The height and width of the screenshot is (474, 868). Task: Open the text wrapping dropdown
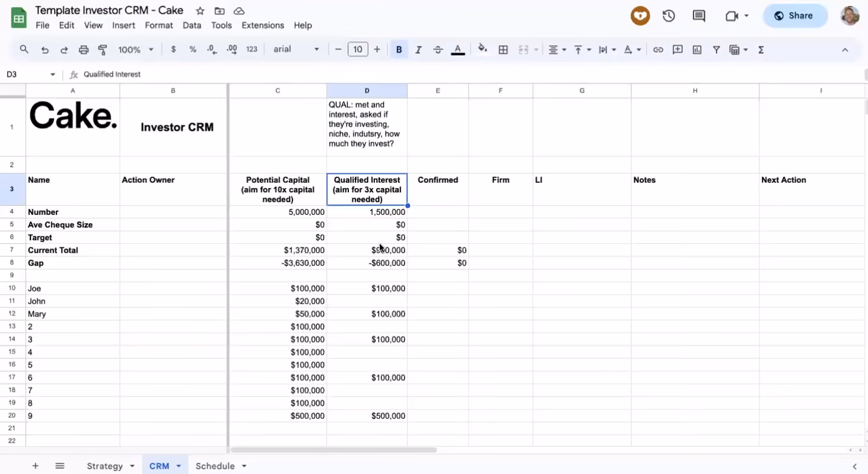click(x=607, y=50)
